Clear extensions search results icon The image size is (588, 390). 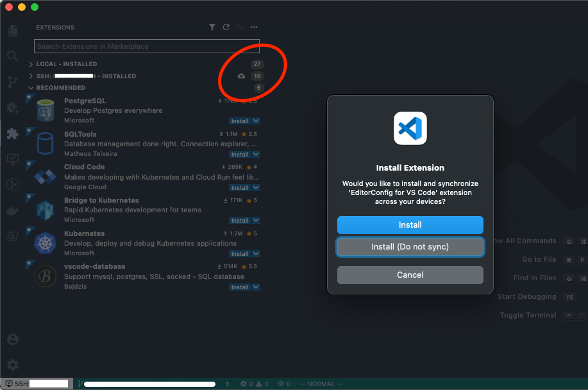[x=240, y=27]
